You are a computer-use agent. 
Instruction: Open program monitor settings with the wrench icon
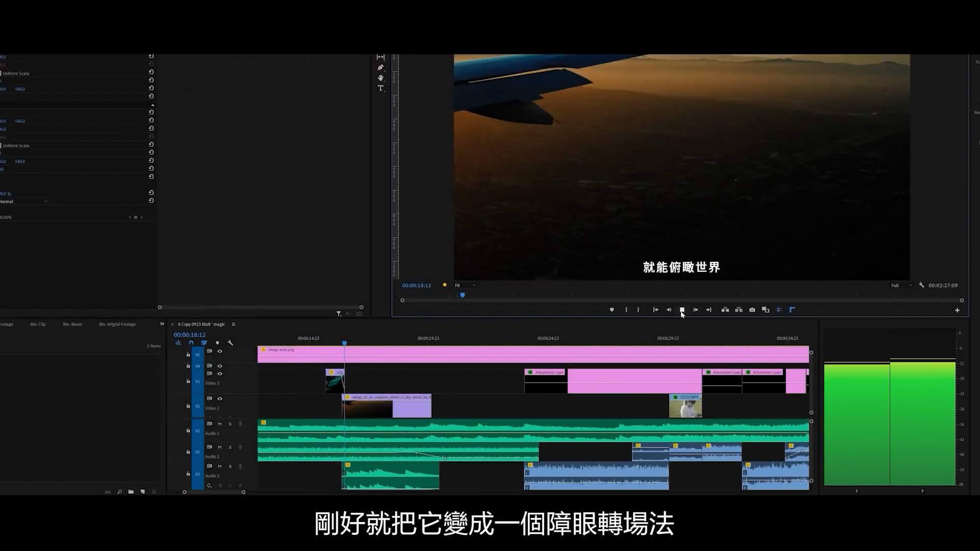click(x=922, y=285)
